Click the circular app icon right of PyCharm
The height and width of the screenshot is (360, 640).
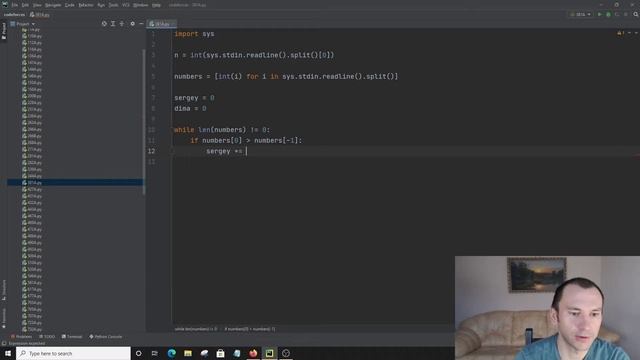tap(286, 353)
